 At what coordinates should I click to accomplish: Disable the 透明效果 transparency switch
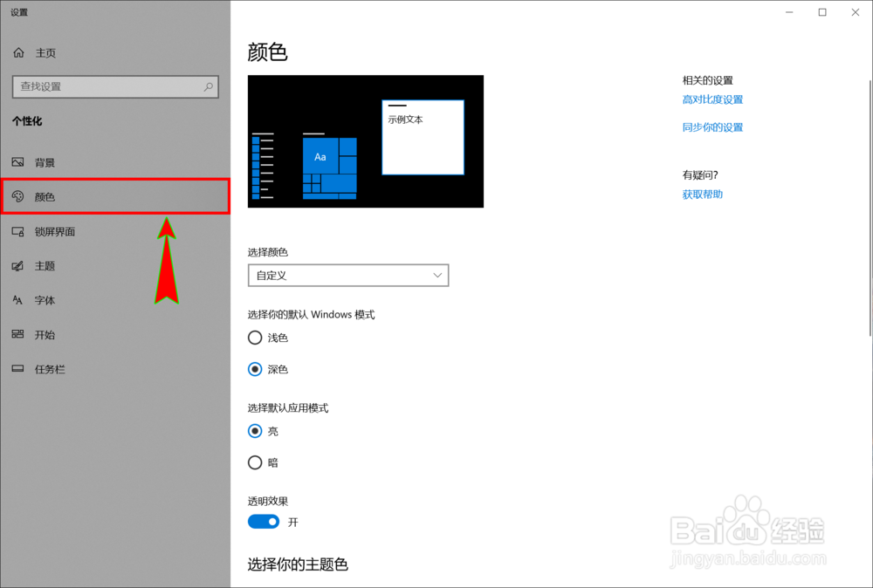pos(264,521)
